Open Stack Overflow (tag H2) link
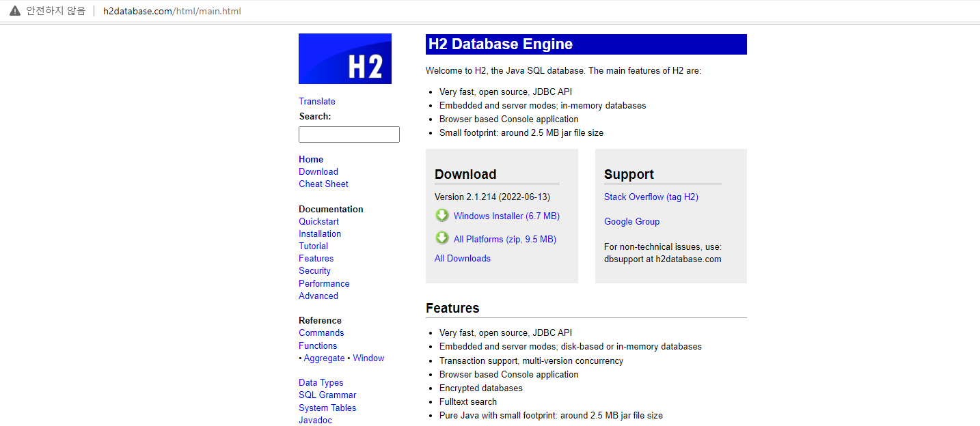Image resolution: width=980 pixels, height=426 pixels. pyautogui.click(x=651, y=197)
